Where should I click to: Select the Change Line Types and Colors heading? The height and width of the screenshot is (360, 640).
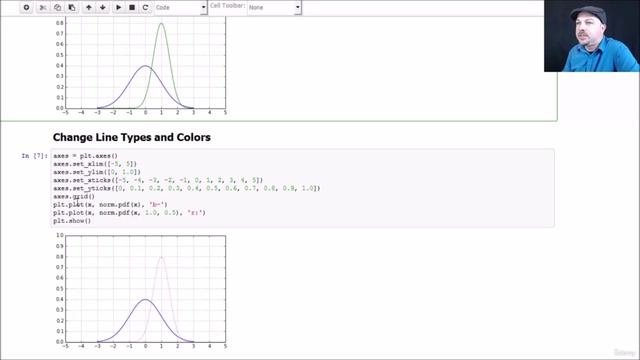click(x=131, y=137)
